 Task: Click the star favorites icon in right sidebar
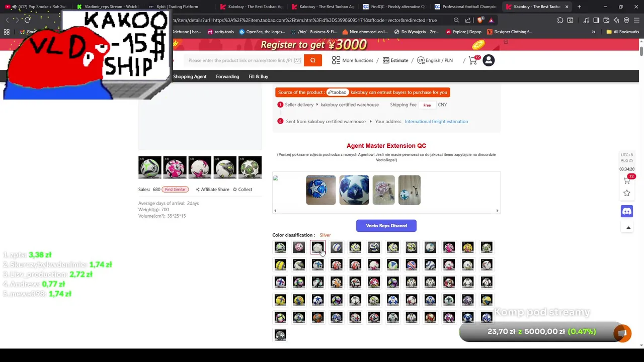[x=627, y=193]
